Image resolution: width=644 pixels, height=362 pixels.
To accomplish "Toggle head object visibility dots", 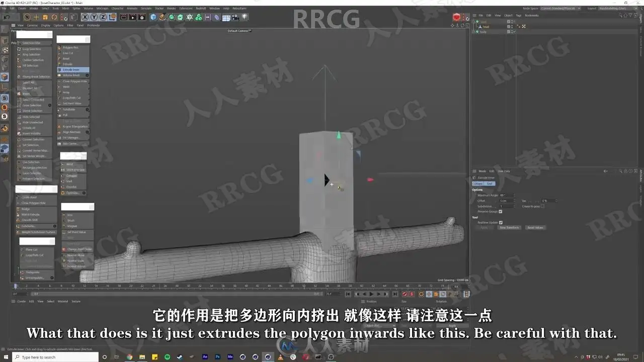I will (x=513, y=27).
